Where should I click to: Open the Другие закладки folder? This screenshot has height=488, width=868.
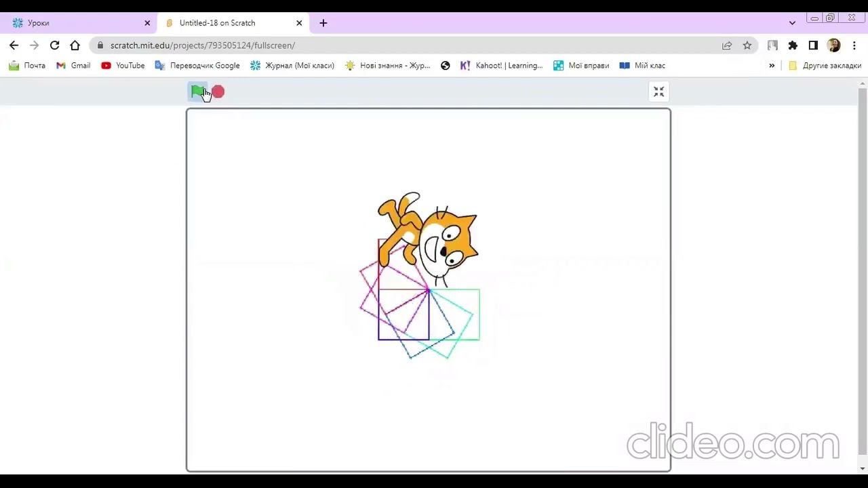click(x=825, y=66)
